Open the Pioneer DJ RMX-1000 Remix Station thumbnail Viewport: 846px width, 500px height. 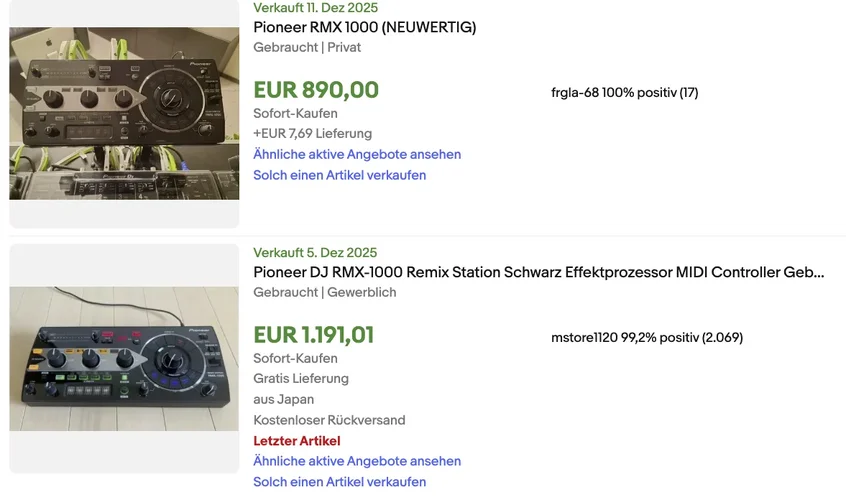[124, 358]
